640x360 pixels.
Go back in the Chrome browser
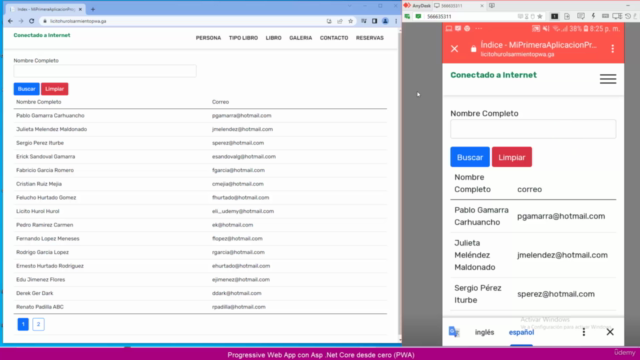10,21
